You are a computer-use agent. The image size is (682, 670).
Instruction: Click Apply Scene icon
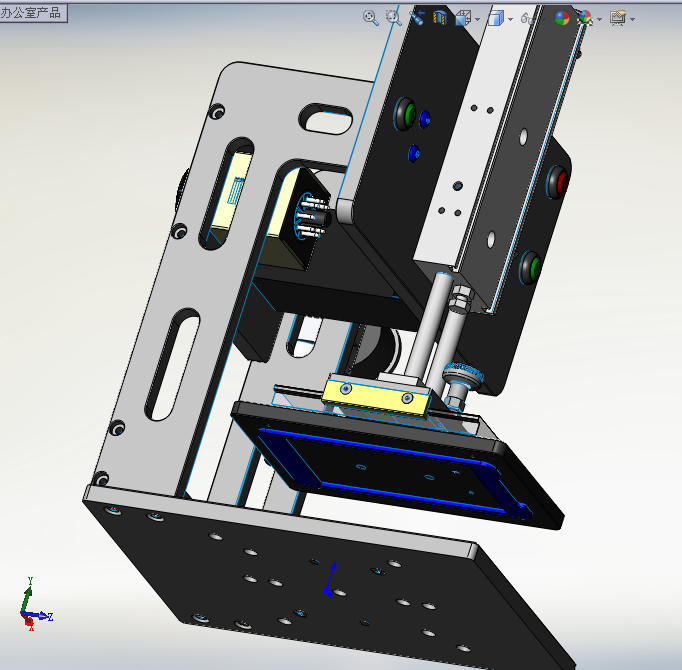585,18
